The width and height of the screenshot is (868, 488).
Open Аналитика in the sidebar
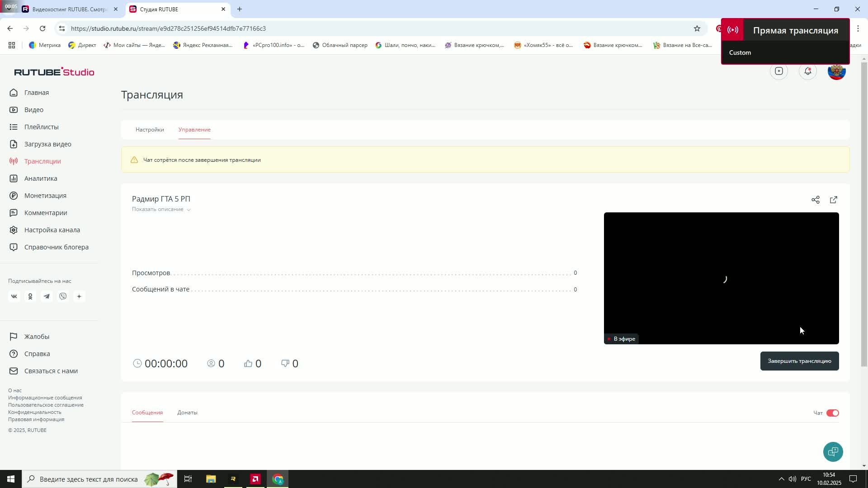click(41, 178)
